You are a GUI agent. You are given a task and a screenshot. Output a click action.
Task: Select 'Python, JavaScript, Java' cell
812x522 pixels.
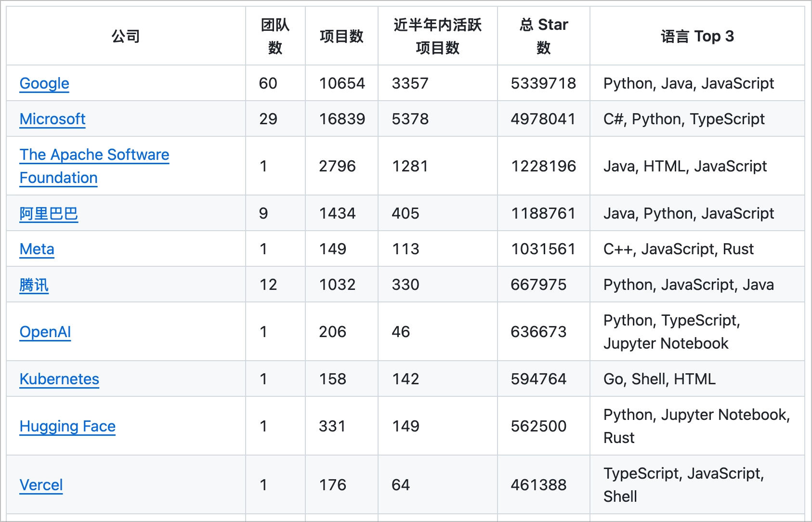pyautogui.click(x=689, y=285)
